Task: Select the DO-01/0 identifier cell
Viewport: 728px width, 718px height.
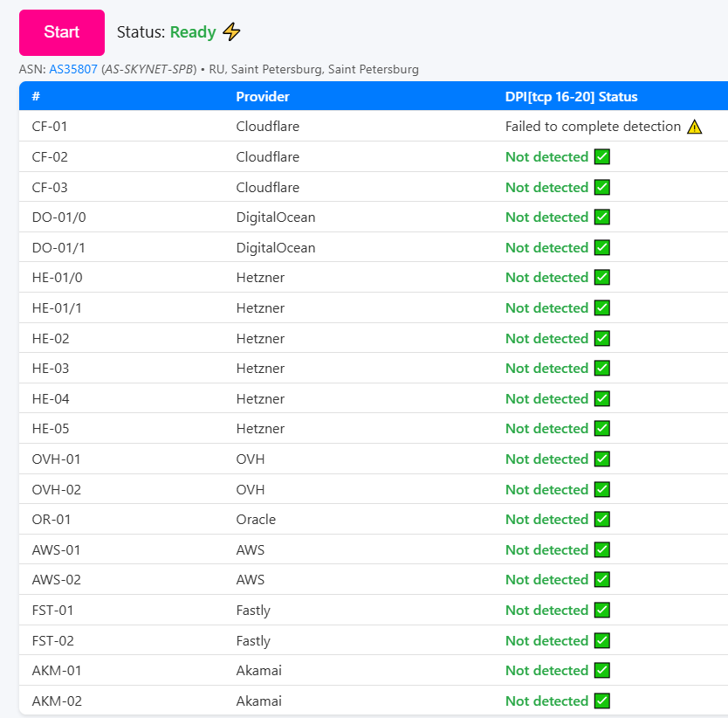Action: (x=59, y=217)
